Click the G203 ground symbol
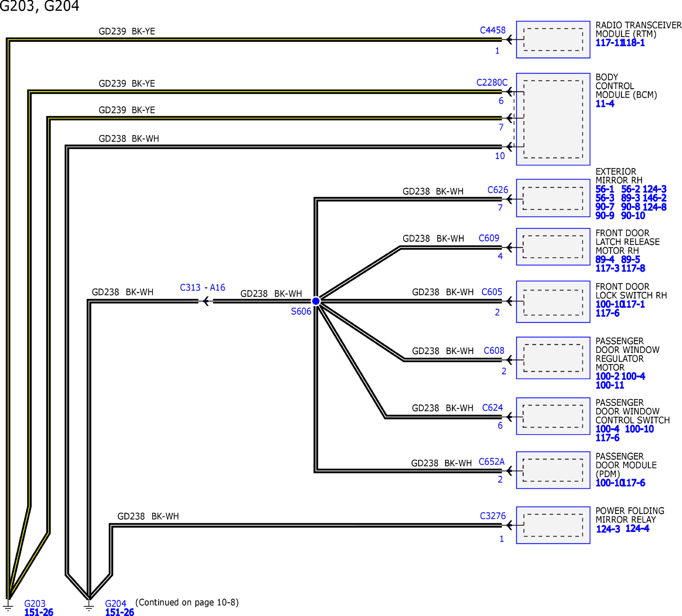The image size is (682, 616). [8, 605]
